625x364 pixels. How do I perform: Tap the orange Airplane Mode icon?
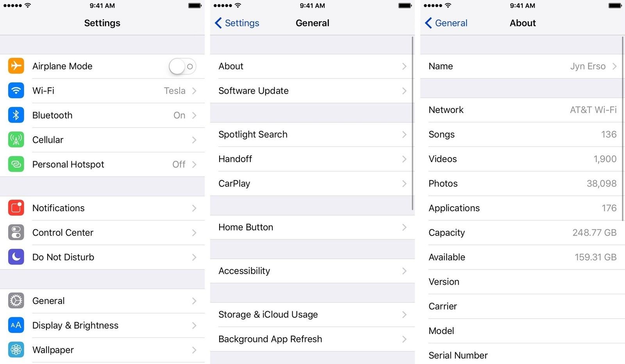16,66
